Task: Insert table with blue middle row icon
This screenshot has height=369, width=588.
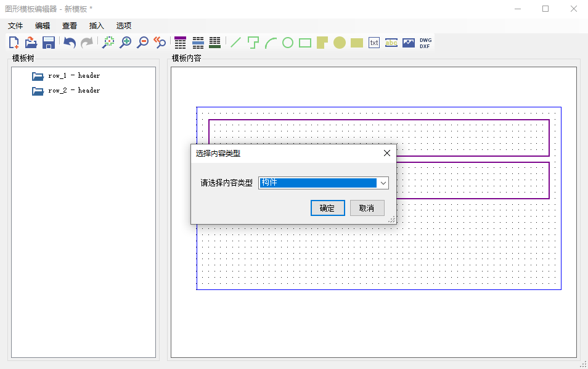Action: point(198,43)
